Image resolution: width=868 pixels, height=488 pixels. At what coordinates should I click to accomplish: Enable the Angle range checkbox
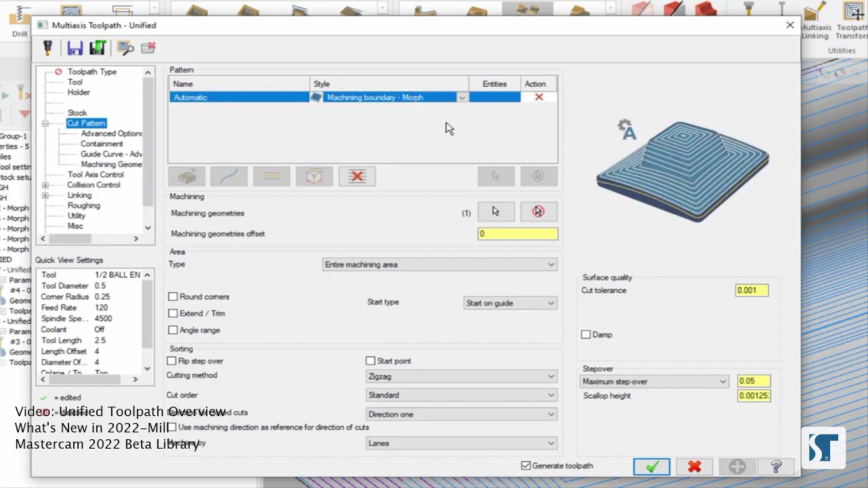tap(173, 330)
